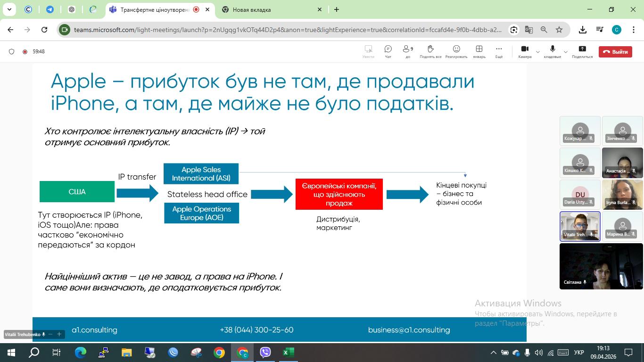Viewport: 644px width, 362px height.
Task: Expand the camera options dropdown arrow
Action: pos(538,52)
